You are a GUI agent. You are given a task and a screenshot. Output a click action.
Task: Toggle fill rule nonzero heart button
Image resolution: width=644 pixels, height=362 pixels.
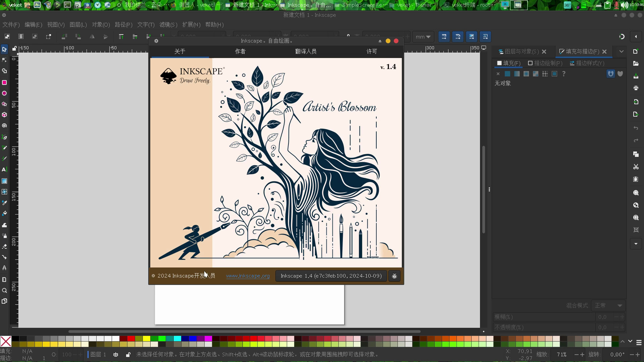coord(620,74)
